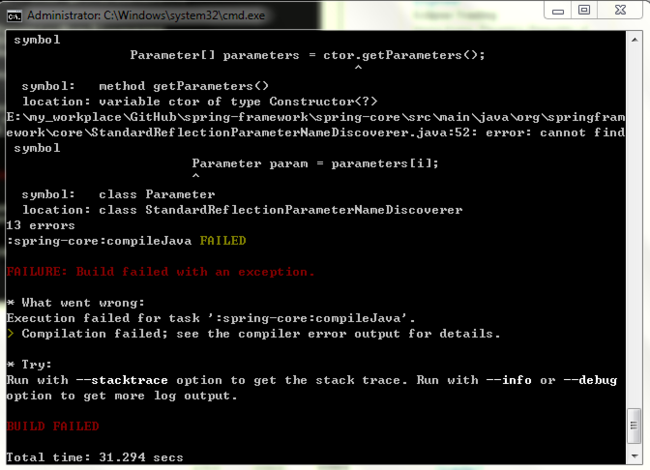Screen dimensions: 650x470
Task: Click the '* Try:' line
Action: (x=29, y=364)
